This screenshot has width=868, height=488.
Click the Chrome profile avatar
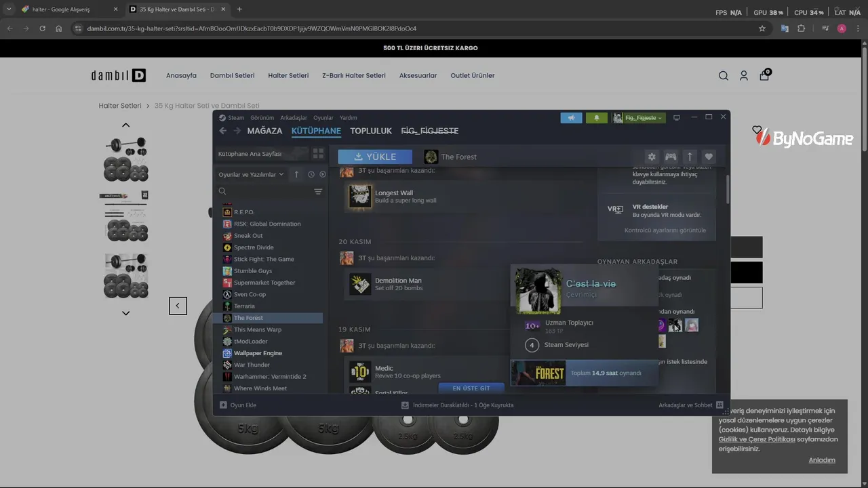point(842,28)
